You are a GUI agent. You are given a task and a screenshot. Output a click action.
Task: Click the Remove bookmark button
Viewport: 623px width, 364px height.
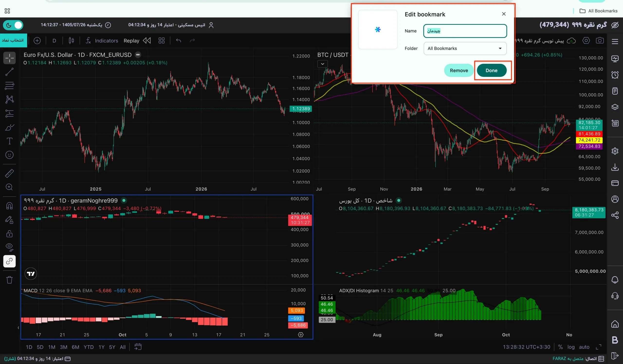pyautogui.click(x=459, y=70)
